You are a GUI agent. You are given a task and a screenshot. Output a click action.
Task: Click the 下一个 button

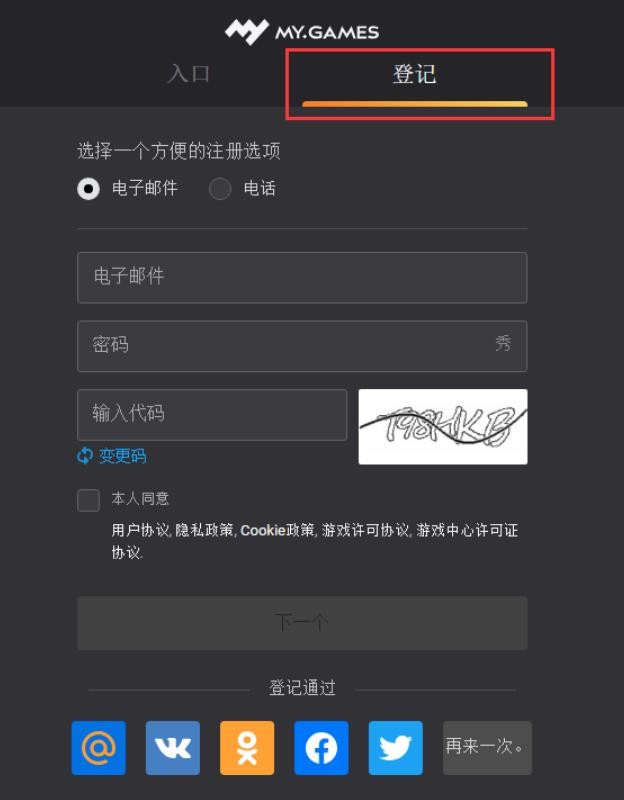(x=302, y=623)
